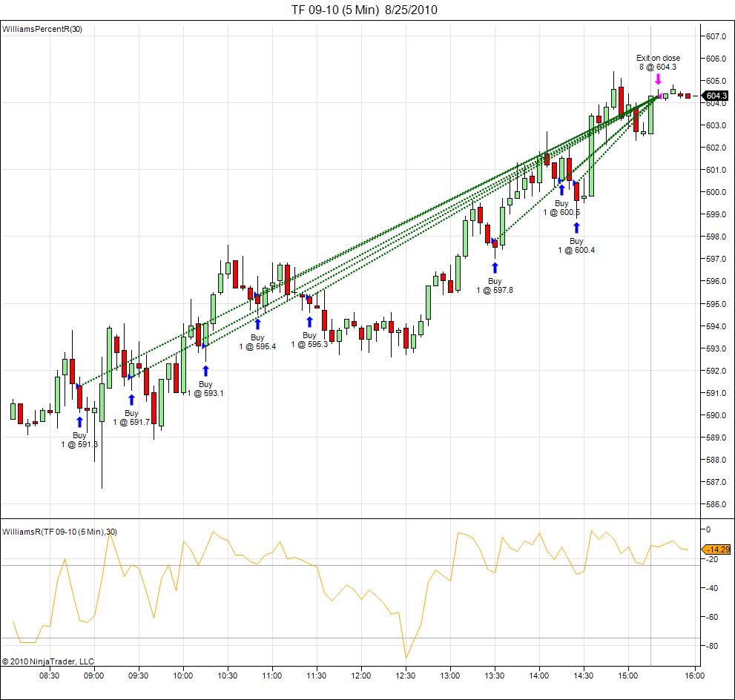The height and width of the screenshot is (700, 735).
Task: Click the blue buy arrow at 591.3
Action: click(79, 422)
